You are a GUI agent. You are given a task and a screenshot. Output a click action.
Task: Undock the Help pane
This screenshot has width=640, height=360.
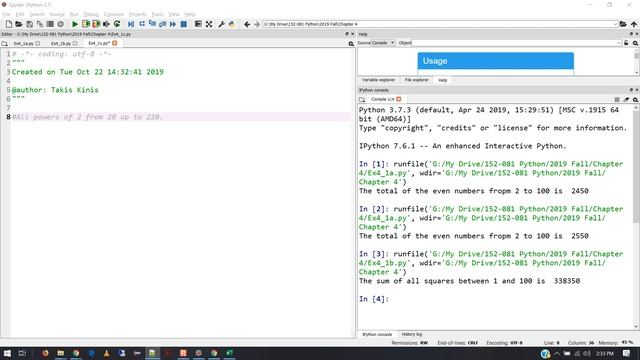[631, 34]
